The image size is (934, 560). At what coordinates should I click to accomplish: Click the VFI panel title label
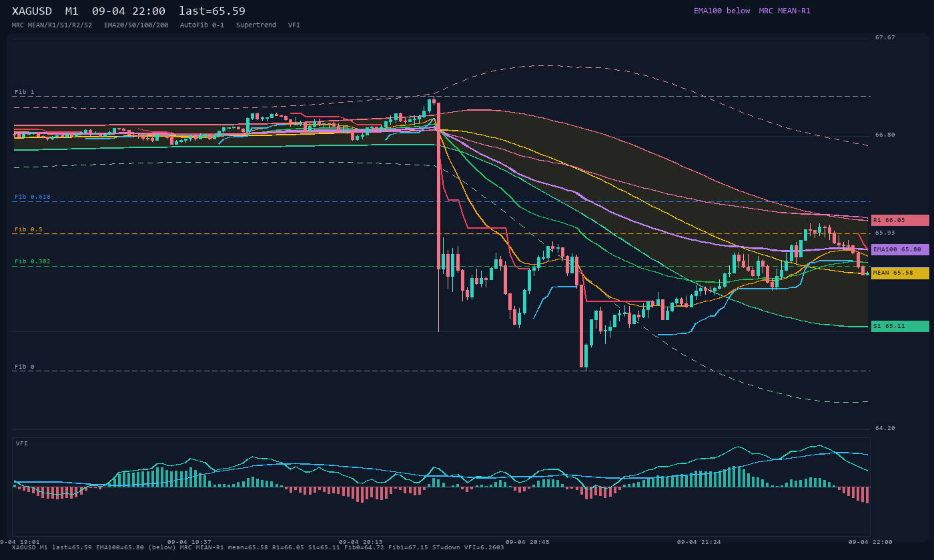coord(22,443)
